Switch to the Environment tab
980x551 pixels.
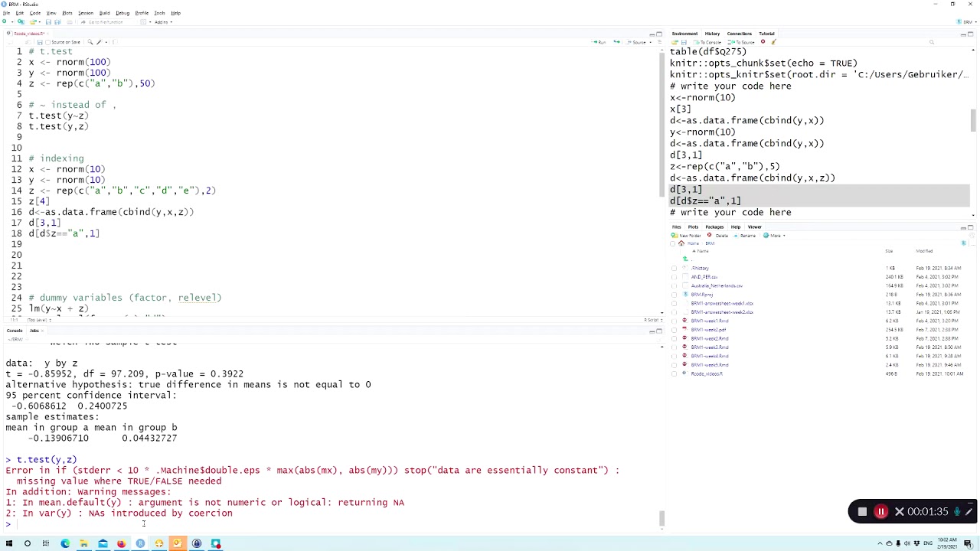tap(684, 34)
